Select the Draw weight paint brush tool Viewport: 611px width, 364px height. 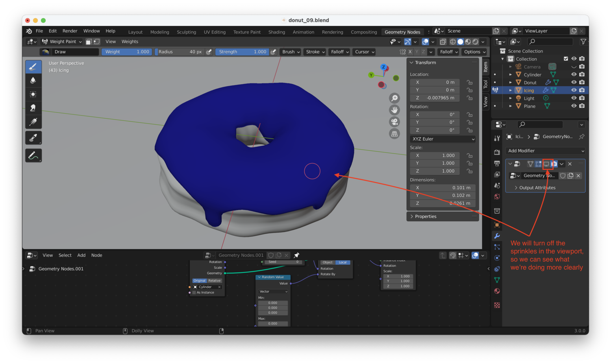[x=33, y=67]
